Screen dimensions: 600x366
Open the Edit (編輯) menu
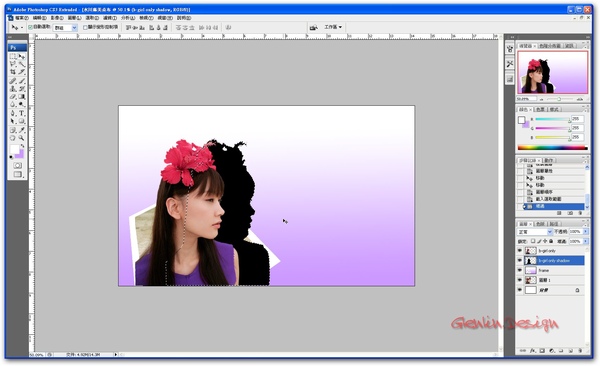[x=39, y=18]
